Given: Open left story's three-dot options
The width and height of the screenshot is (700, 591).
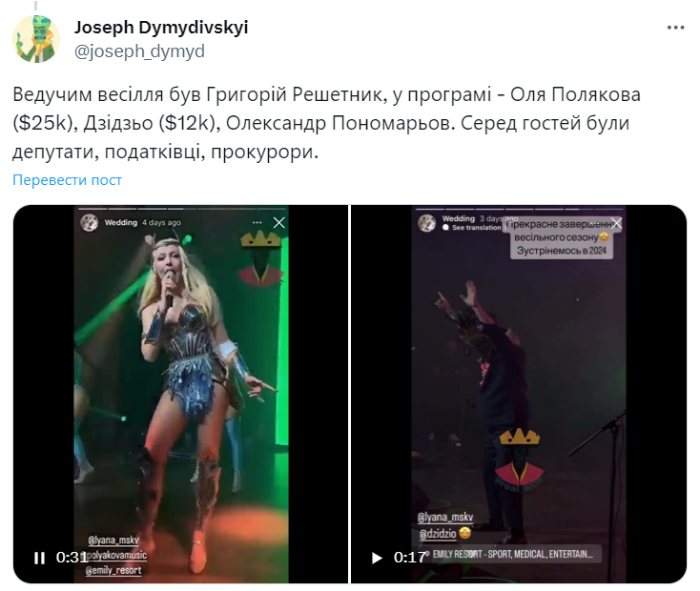Looking at the screenshot, I should click(257, 222).
